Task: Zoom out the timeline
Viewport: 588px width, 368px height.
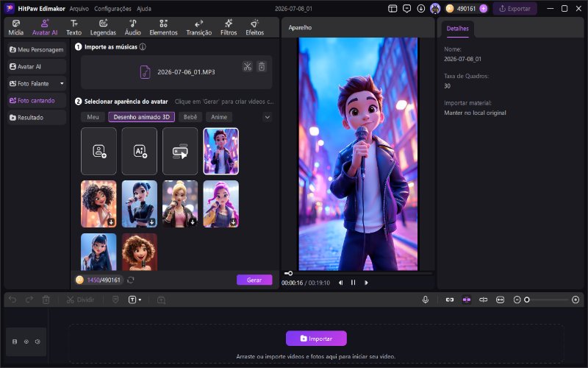Action: pos(517,300)
